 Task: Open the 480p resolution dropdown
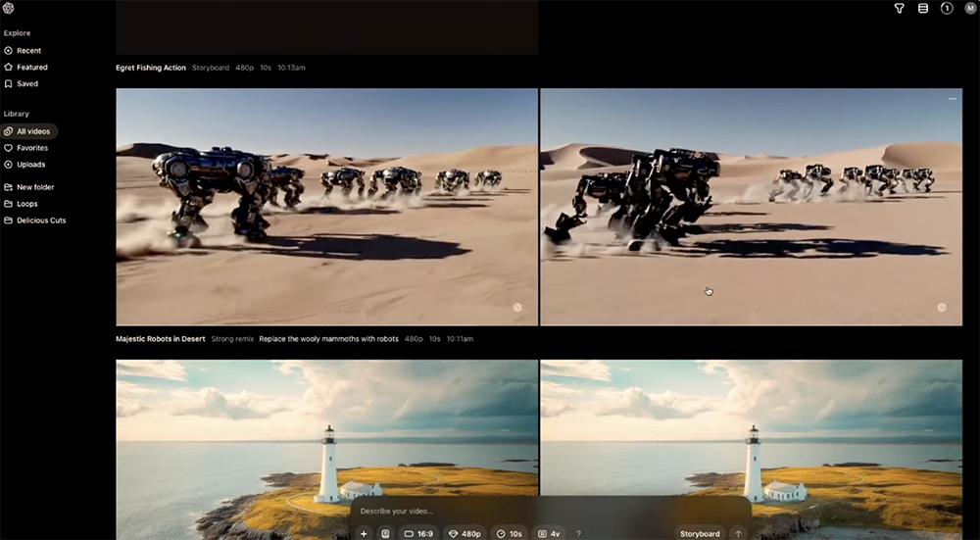pos(465,533)
